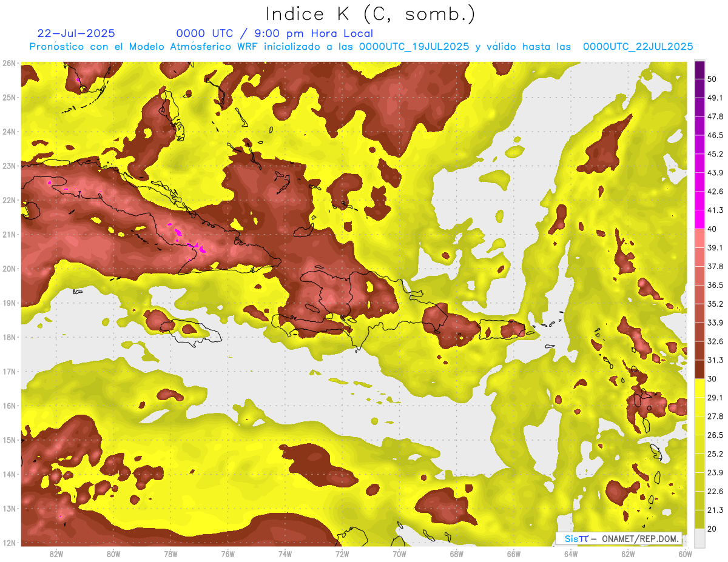
Task: Click the color bar value '20'
Action: point(712,529)
